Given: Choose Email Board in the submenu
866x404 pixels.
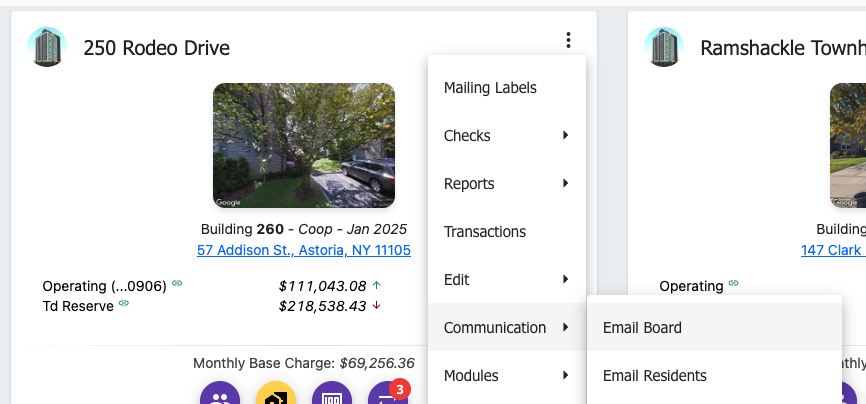Looking at the screenshot, I should [x=714, y=328].
